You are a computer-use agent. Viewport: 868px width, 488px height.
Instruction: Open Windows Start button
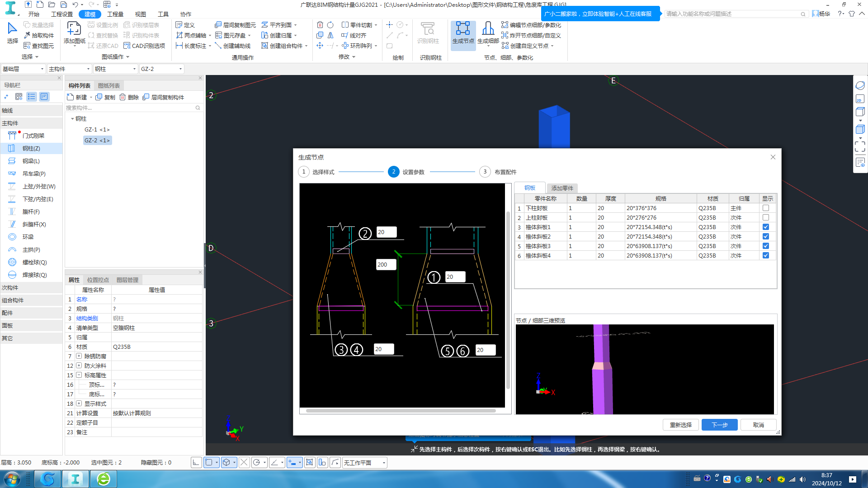(x=12, y=479)
